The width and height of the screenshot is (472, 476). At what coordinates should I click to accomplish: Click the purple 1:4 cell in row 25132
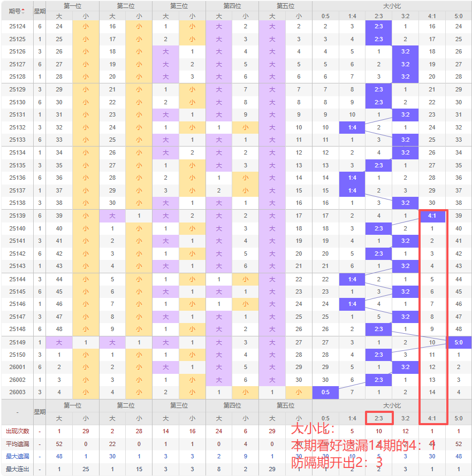click(x=352, y=128)
